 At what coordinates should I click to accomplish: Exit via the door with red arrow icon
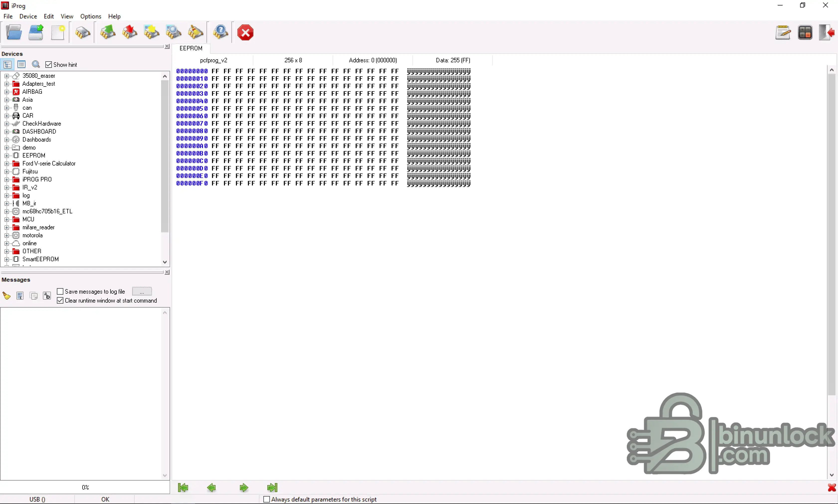click(827, 33)
